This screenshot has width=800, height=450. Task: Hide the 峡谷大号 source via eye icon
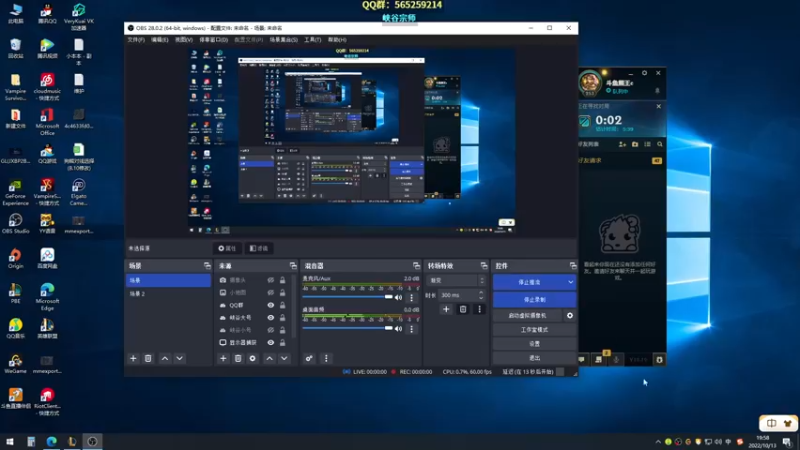click(270, 317)
